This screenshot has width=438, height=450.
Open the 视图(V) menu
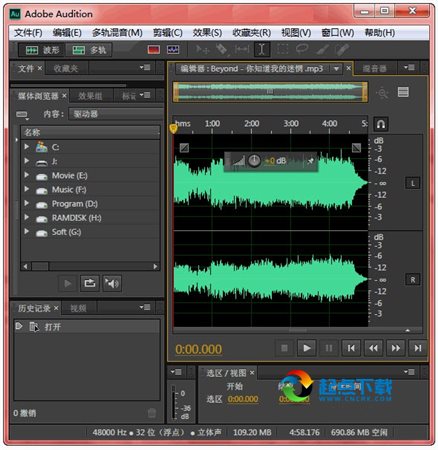tap(296, 33)
